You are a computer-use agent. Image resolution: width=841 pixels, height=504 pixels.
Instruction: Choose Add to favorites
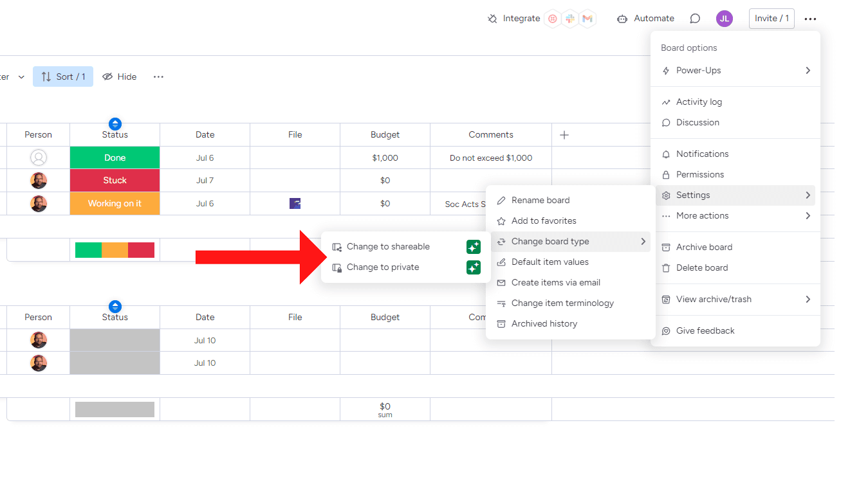point(571,221)
